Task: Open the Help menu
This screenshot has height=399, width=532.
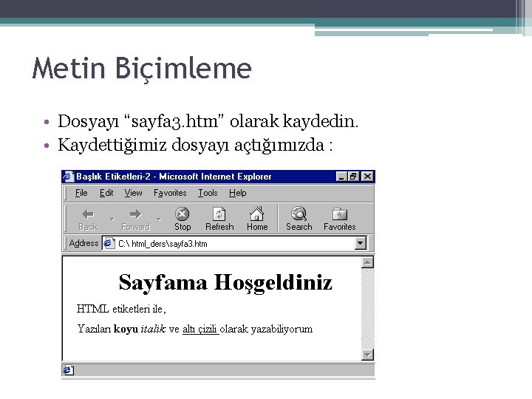Action: tap(237, 193)
